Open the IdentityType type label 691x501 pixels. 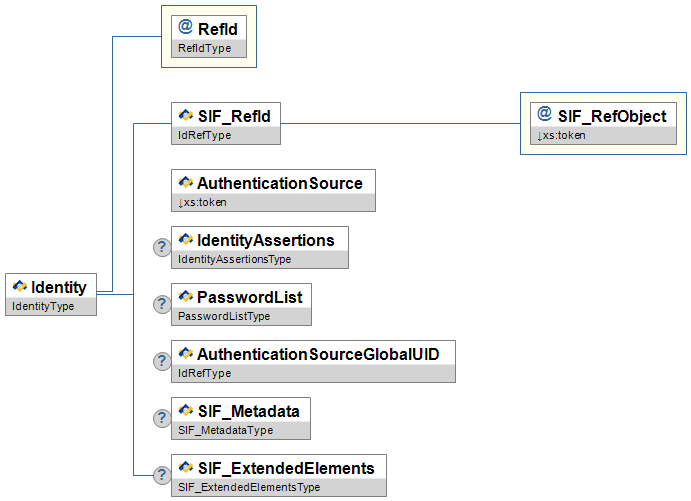point(43,306)
